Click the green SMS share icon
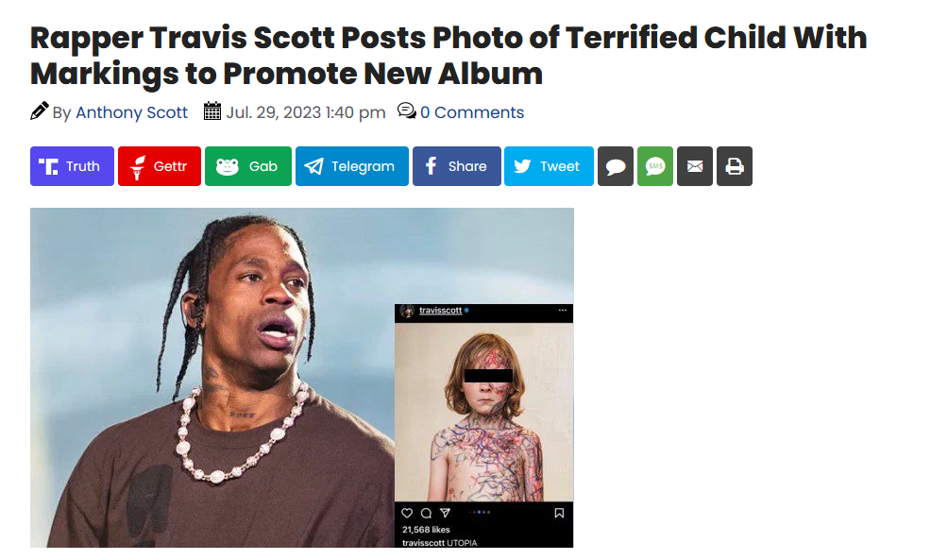This screenshot has width=931, height=560. coord(655,166)
